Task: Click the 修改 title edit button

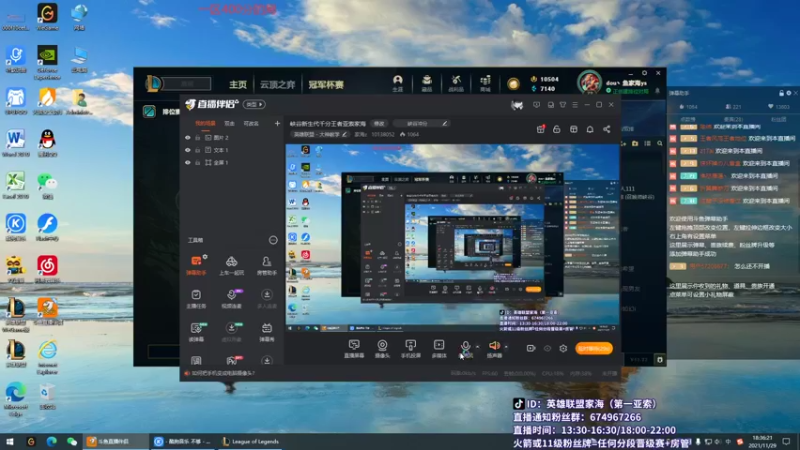Action: 379,123
